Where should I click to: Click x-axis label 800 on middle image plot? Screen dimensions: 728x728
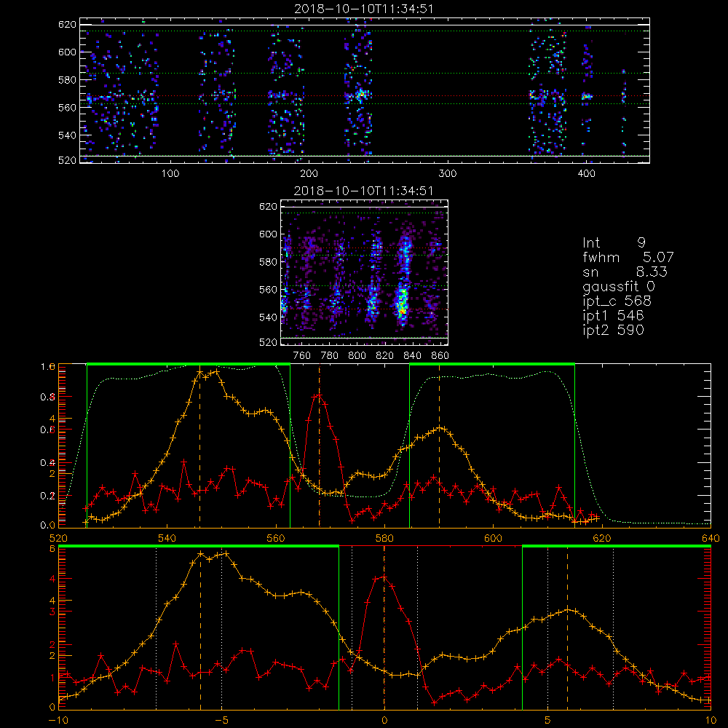tap(357, 356)
